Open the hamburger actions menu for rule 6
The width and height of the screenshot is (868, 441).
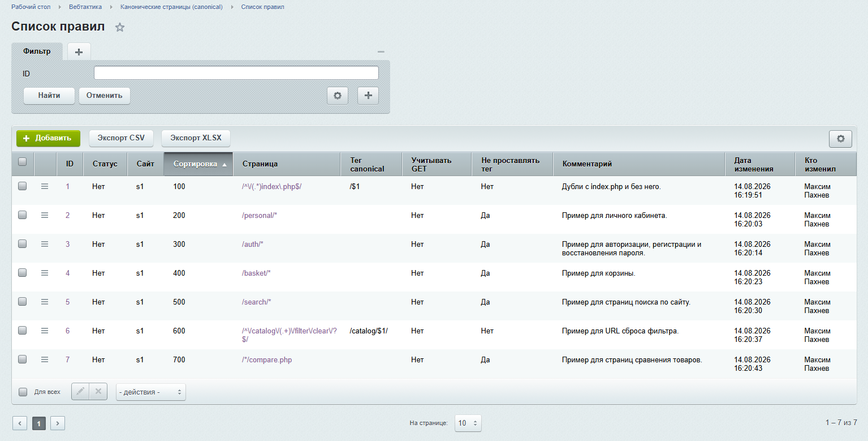coord(45,331)
